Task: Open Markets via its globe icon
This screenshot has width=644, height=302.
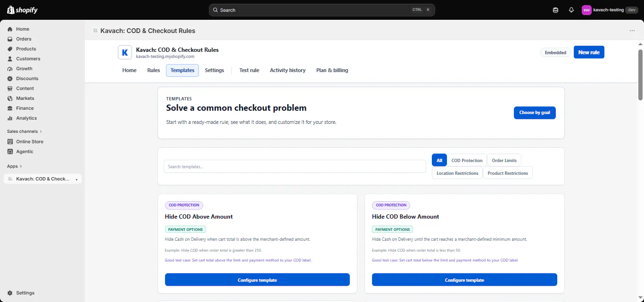Action: [x=10, y=98]
